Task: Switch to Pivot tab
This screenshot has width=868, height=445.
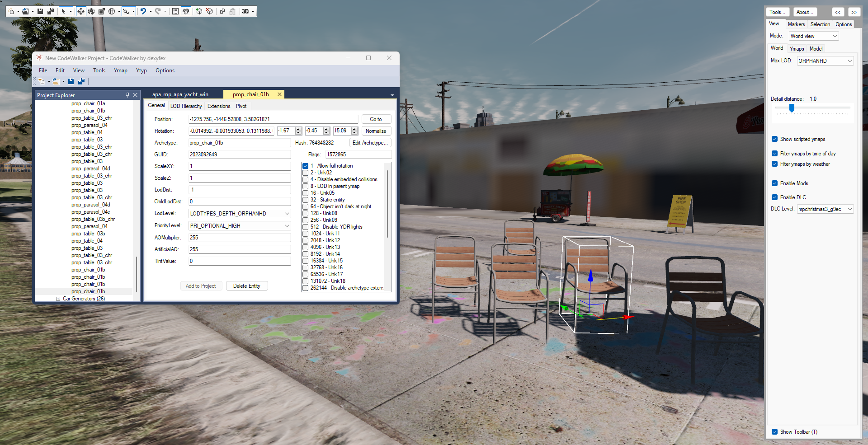Action: click(241, 106)
